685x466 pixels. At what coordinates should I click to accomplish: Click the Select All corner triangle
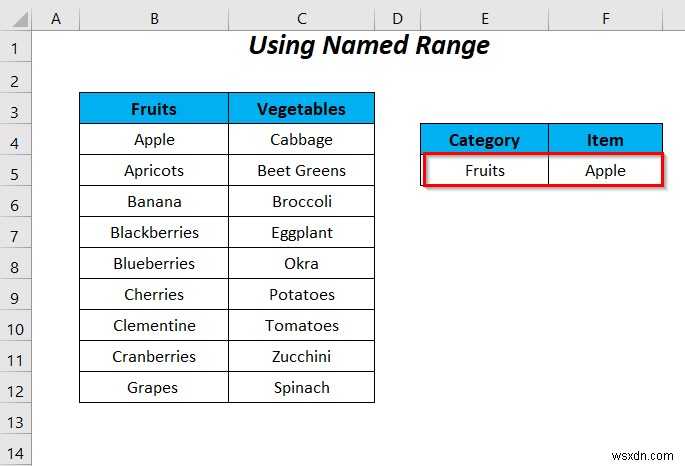[17, 18]
